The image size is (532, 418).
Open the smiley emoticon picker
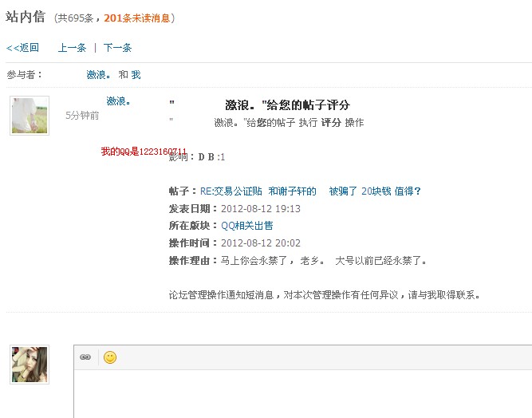[x=110, y=357]
